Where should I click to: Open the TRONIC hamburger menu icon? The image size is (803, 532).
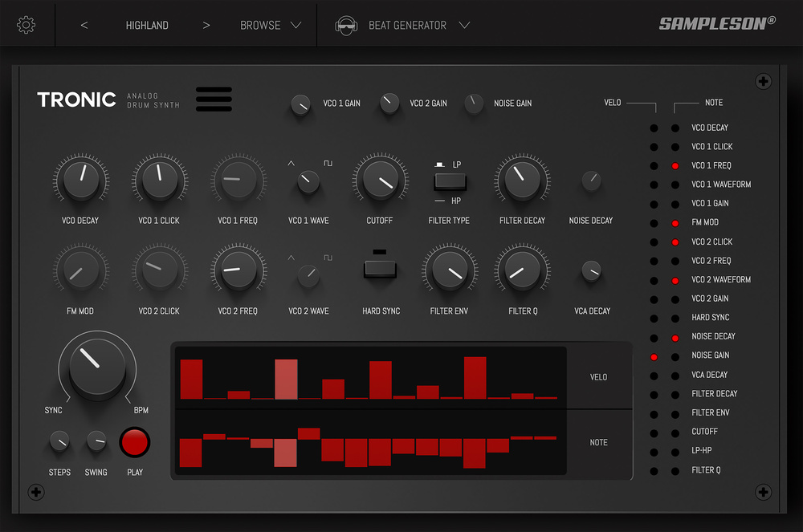[x=214, y=99]
